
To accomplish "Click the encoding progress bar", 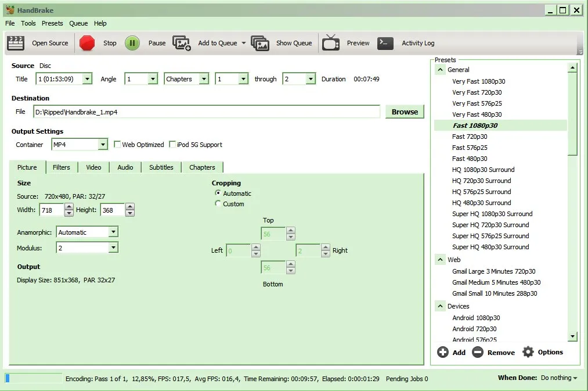I will 33,378.
